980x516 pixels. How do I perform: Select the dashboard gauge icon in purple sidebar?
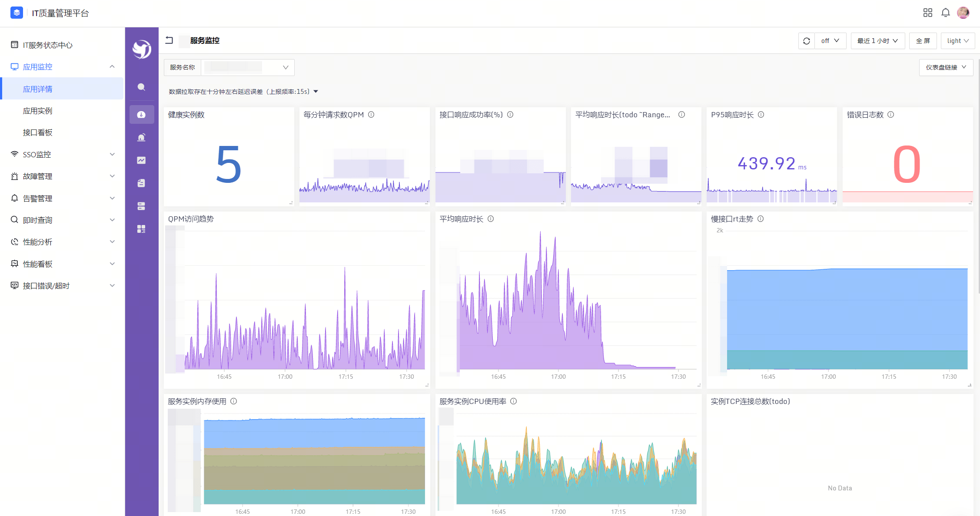click(x=141, y=115)
